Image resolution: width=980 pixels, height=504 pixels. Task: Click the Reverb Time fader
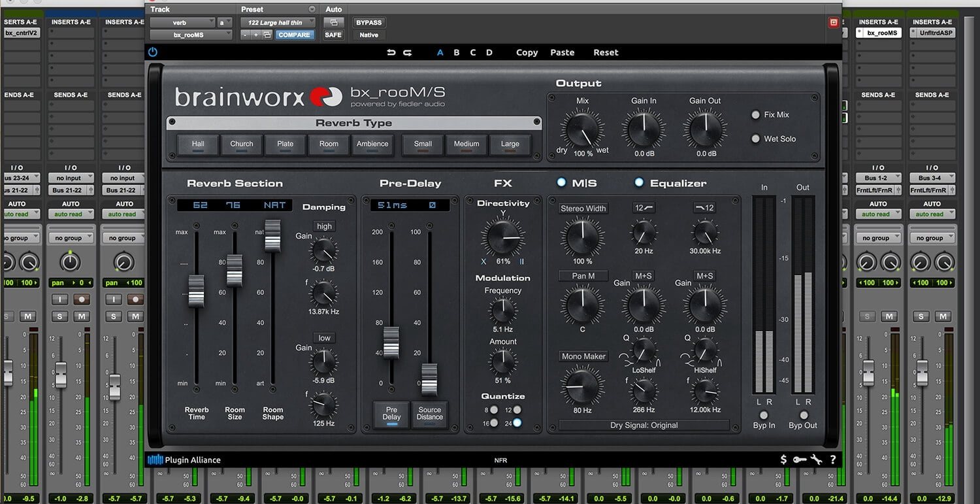point(196,291)
